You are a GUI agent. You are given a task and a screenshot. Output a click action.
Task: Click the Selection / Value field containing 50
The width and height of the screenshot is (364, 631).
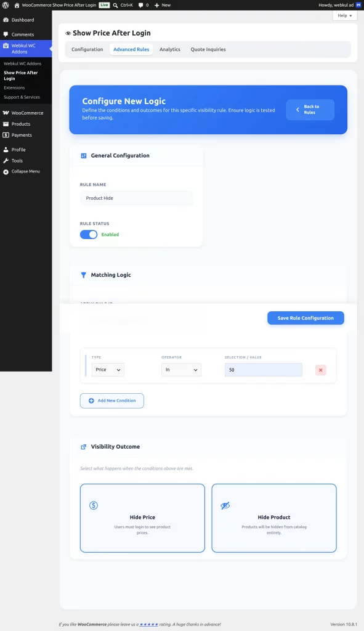[x=264, y=370]
